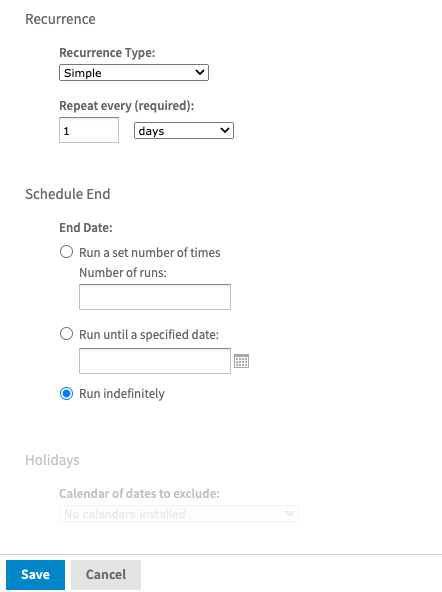Image resolution: width=442 pixels, height=592 pixels.
Task: Click into the Number of runs field
Action: [x=155, y=297]
